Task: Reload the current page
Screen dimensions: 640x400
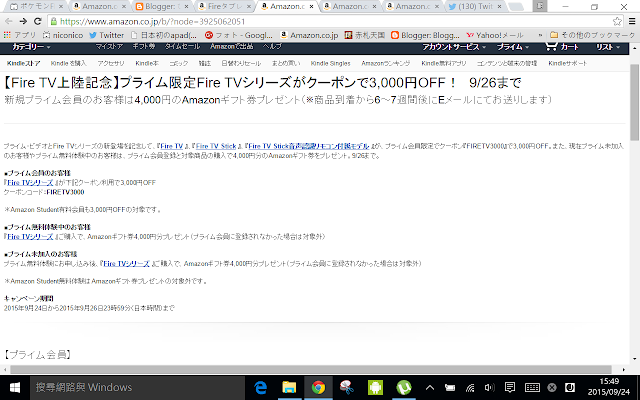Action: point(38,21)
